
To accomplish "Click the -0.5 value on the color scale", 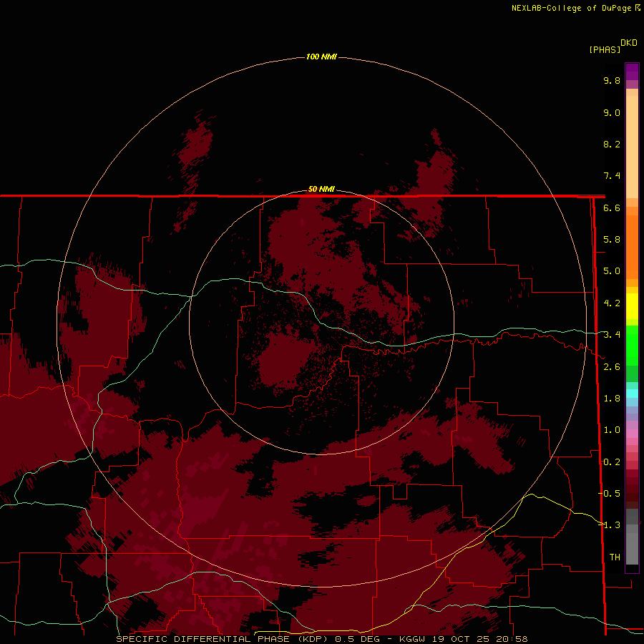I will tap(610, 494).
